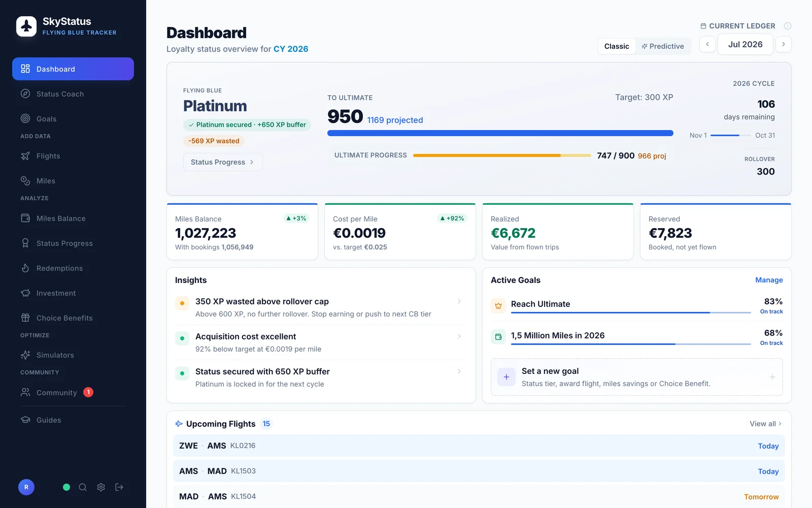812x508 pixels.
Task: Click the 15 count badge by Upcoming Flights
Action: point(266,424)
